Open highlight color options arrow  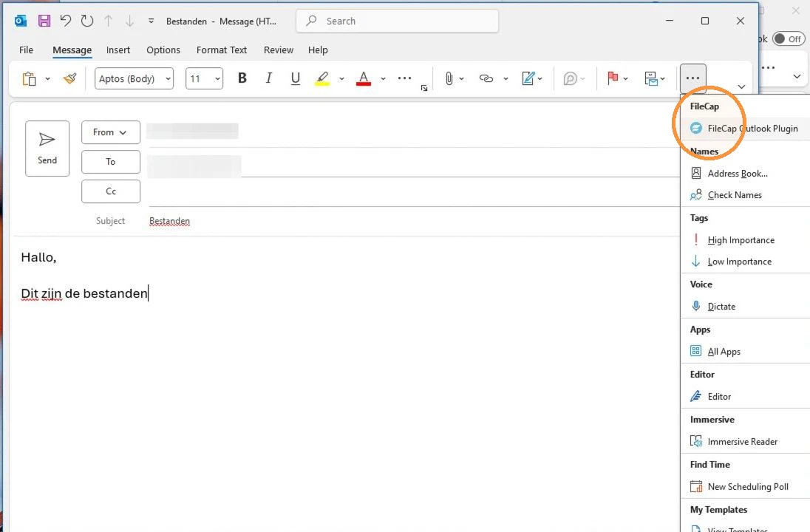[x=341, y=79]
